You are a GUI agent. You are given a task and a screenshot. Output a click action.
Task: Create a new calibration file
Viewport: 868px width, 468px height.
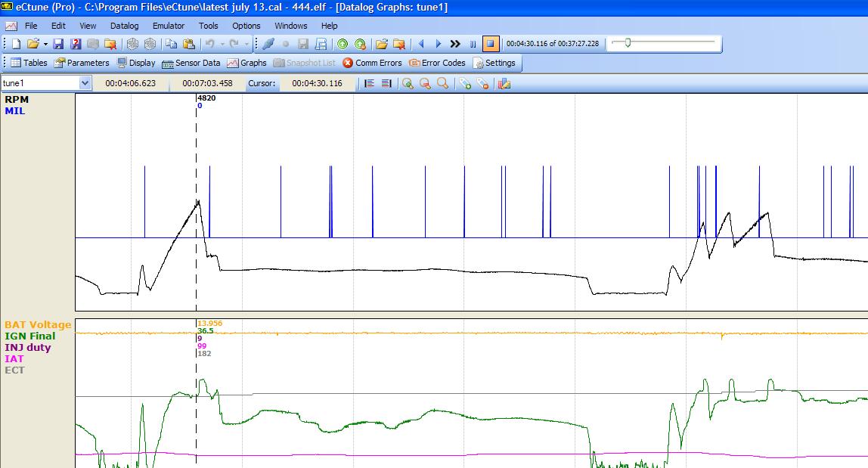16,44
